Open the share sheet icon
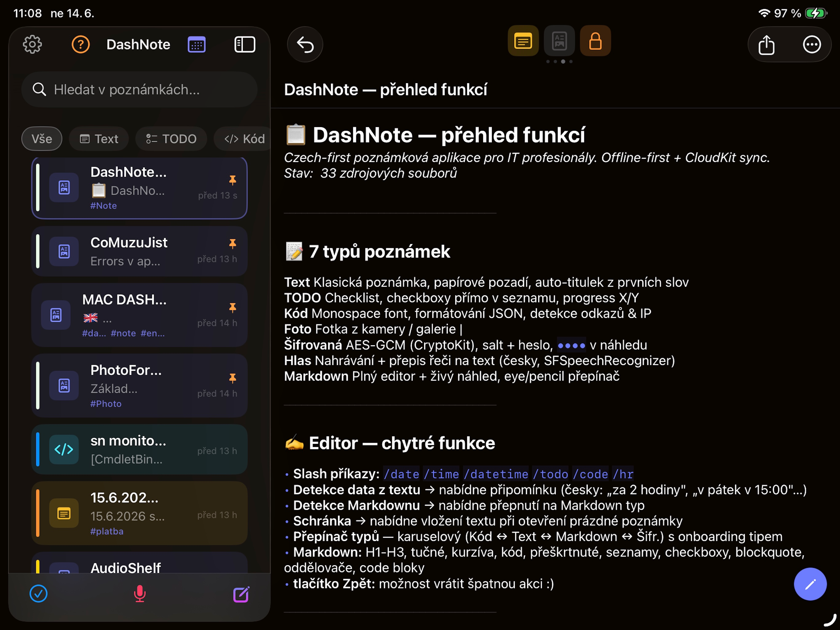This screenshot has width=840, height=630. pos(767,45)
